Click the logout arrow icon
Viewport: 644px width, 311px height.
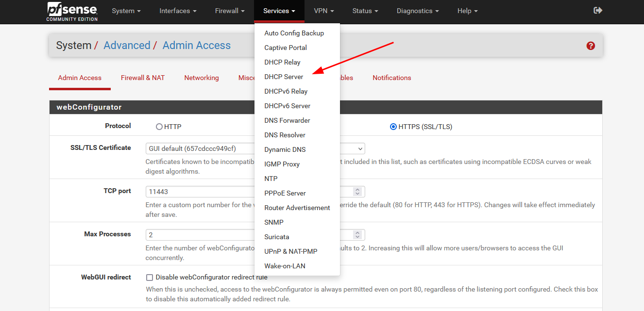[598, 10]
